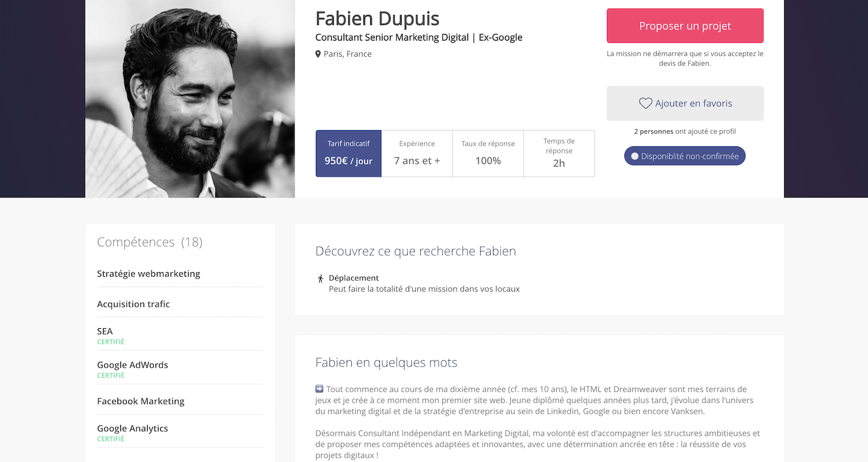Click the walking person icon next to Déplacement
Viewport: 868px width, 462px height.
coord(321,278)
